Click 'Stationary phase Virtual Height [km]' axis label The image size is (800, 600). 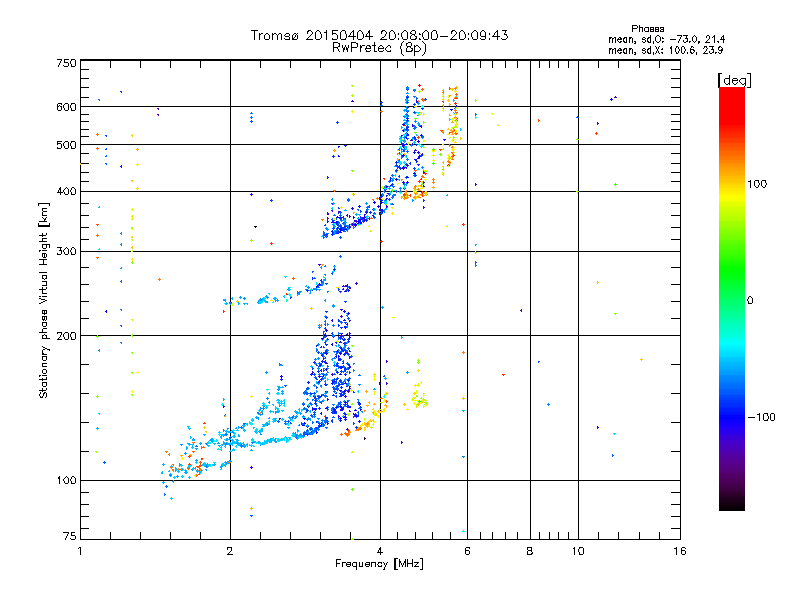[x=44, y=300]
